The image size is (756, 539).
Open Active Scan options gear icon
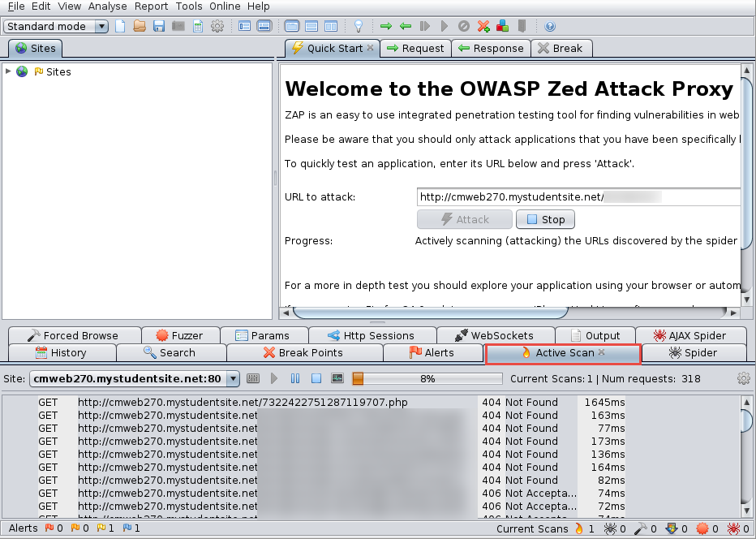pyautogui.click(x=744, y=379)
